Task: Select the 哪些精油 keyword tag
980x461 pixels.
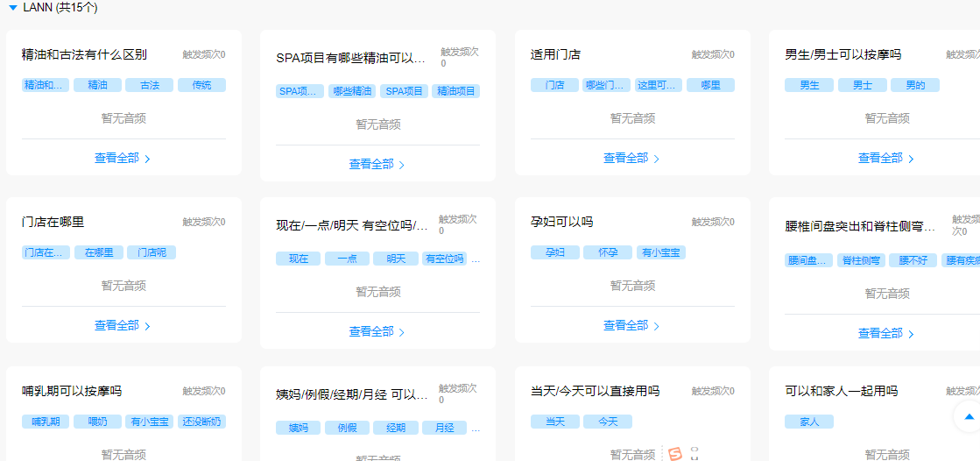Action: (x=352, y=91)
